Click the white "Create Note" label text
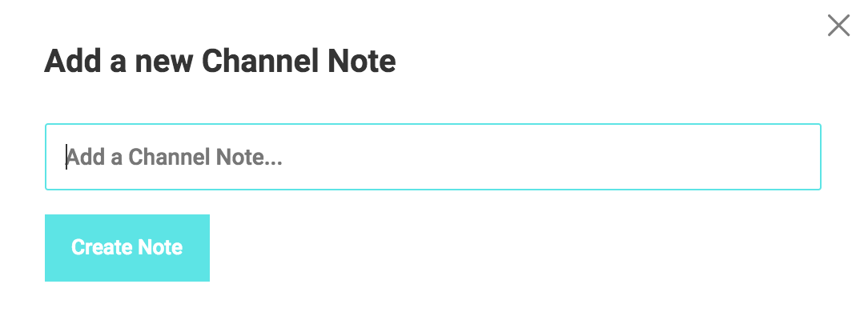This screenshot has height=328, width=868. (x=127, y=248)
